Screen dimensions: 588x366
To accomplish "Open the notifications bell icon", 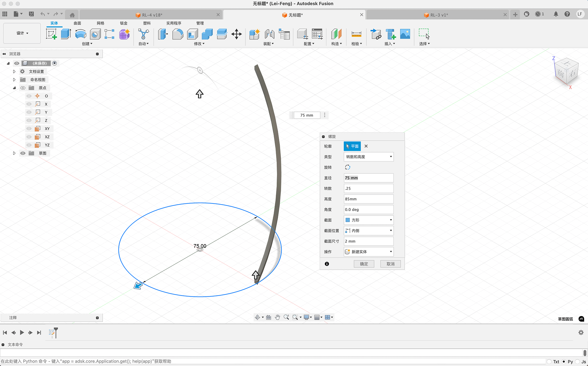I will 556,14.
